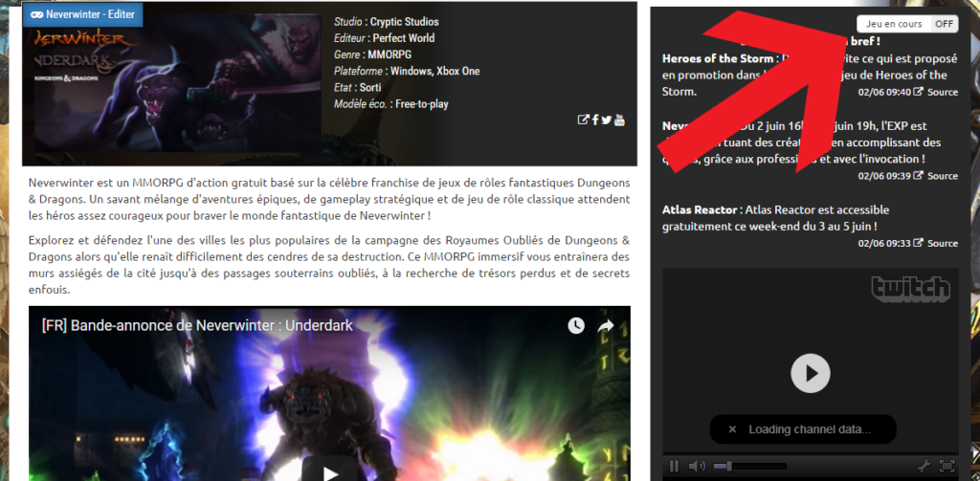This screenshot has width=980, height=481.
Task: Click external icon beside 09:39 Source
Action: click(918, 176)
